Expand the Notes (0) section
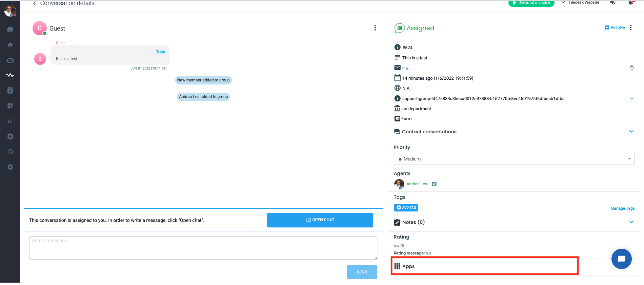Screen dimensions: 644x285 click(631, 222)
